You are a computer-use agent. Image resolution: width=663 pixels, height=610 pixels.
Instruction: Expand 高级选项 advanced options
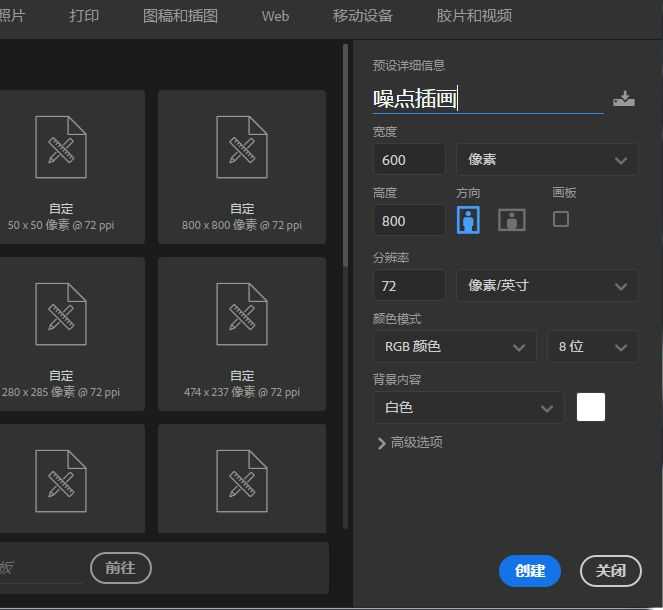point(410,442)
